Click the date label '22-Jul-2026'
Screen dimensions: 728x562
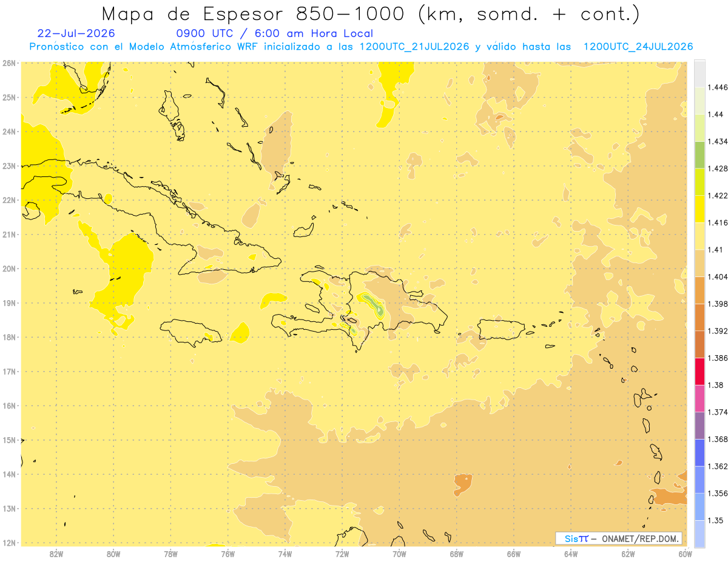(76, 33)
